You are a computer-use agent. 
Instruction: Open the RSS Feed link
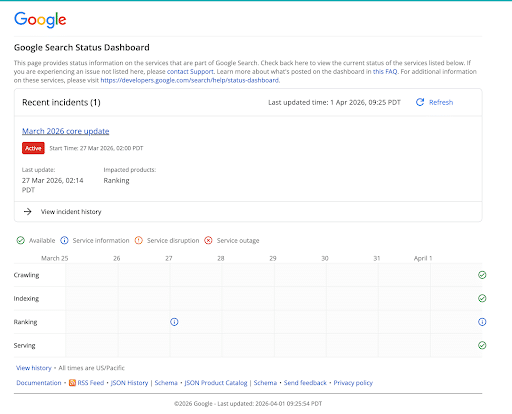(91, 383)
